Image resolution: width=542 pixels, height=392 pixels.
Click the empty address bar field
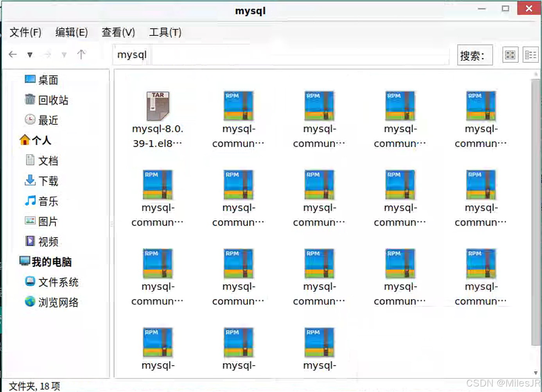(x=300, y=54)
